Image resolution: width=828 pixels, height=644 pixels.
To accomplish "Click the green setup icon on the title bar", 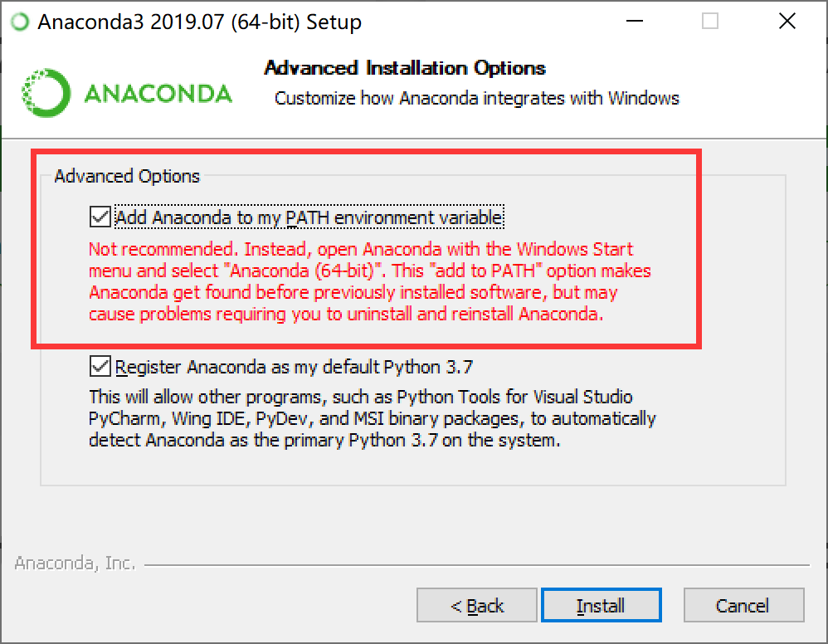I will (x=18, y=21).
